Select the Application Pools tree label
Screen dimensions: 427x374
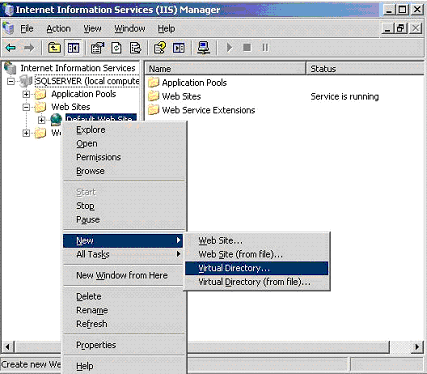click(x=84, y=94)
